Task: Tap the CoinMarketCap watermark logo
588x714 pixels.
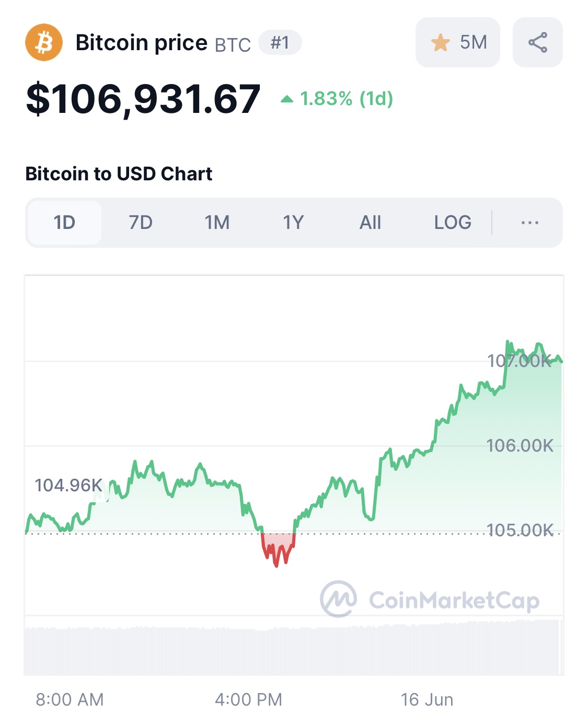Action: click(430, 600)
